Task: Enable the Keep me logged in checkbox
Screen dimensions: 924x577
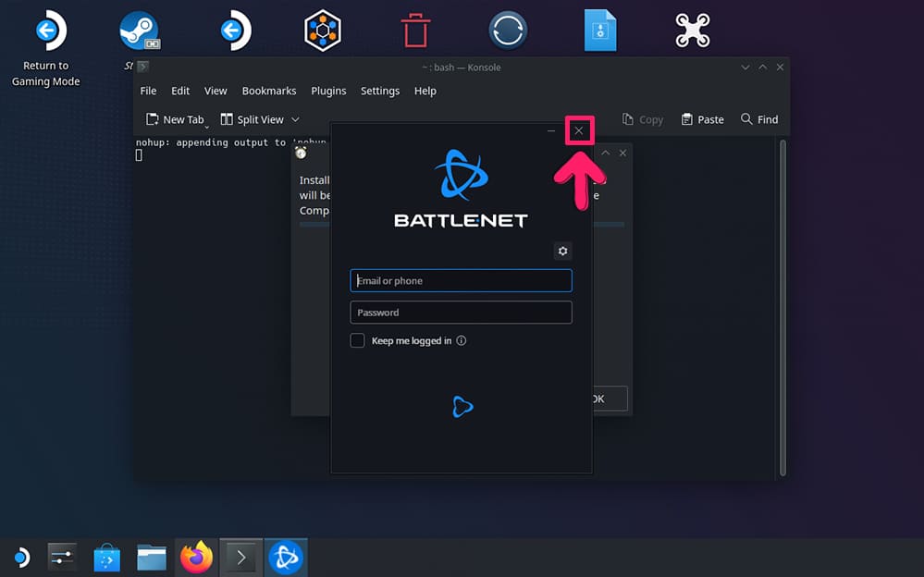Action: pyautogui.click(x=357, y=340)
